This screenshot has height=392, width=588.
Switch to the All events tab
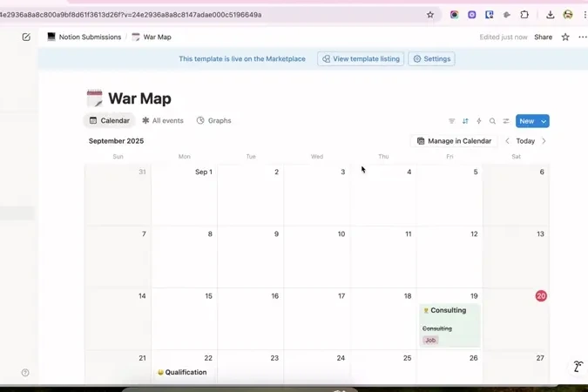[163, 120]
